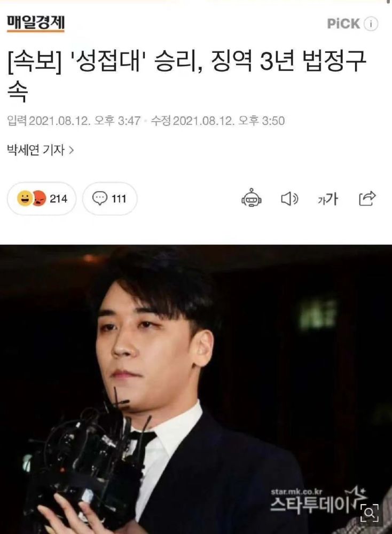Tap the smiling yellow emoji reaction
Screen dimensions: 392x534
point(25,198)
